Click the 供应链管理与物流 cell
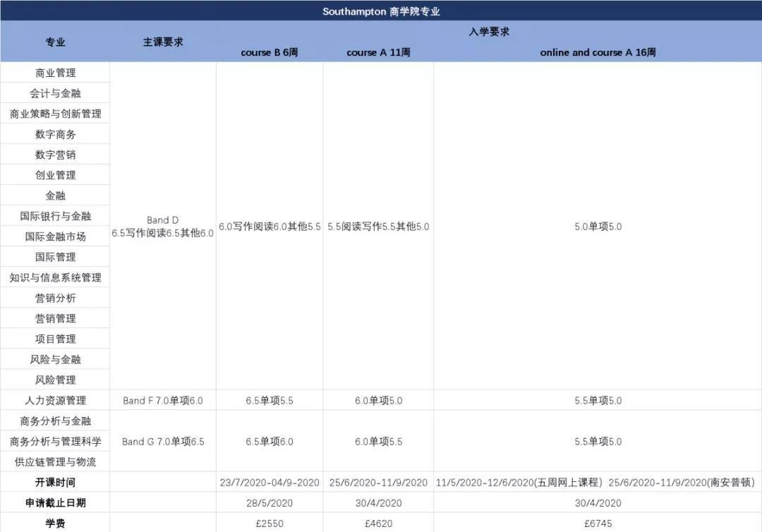This screenshot has height=532, width=762. pos(54,461)
